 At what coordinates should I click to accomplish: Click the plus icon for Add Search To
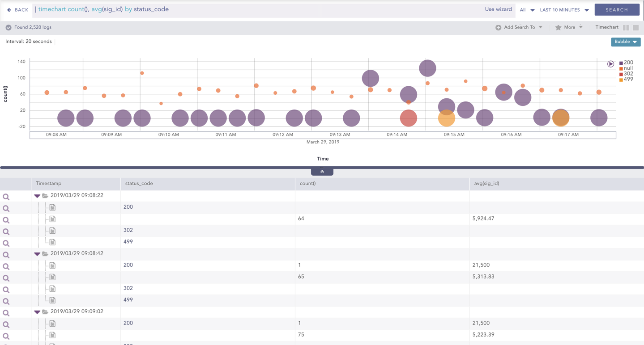coord(498,28)
